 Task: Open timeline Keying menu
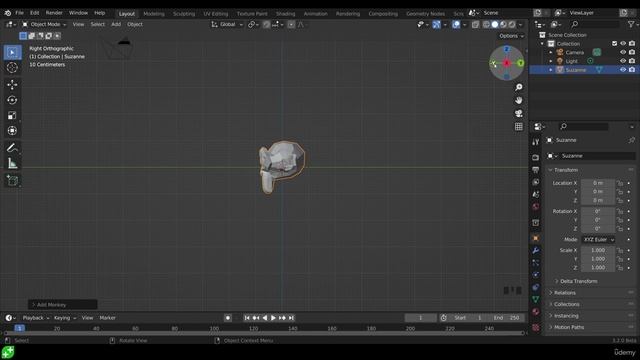coord(64,318)
